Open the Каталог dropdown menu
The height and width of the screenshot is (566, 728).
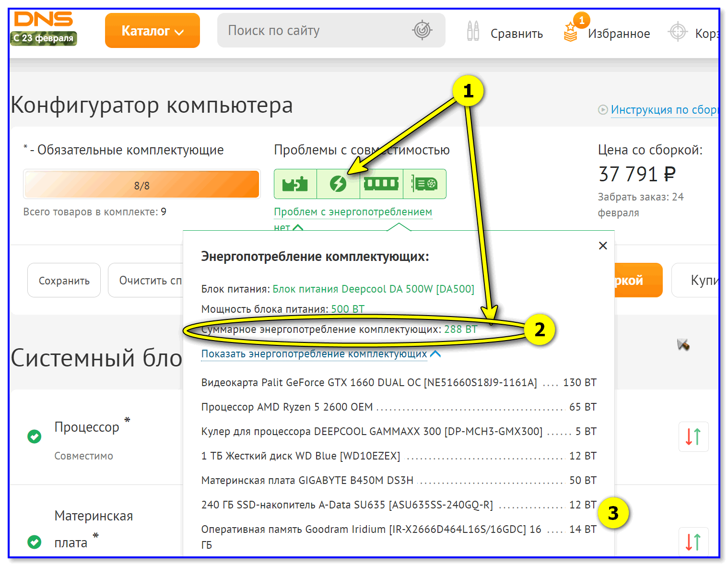pyautogui.click(x=153, y=31)
